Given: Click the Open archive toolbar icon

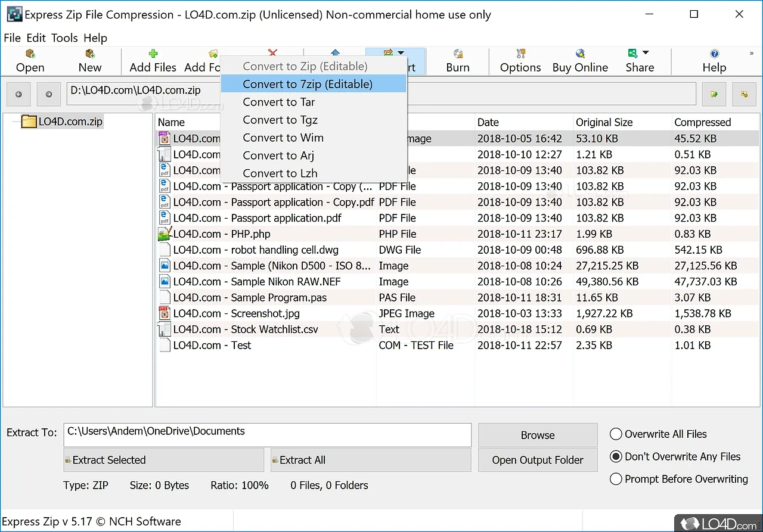Looking at the screenshot, I should [x=30, y=55].
